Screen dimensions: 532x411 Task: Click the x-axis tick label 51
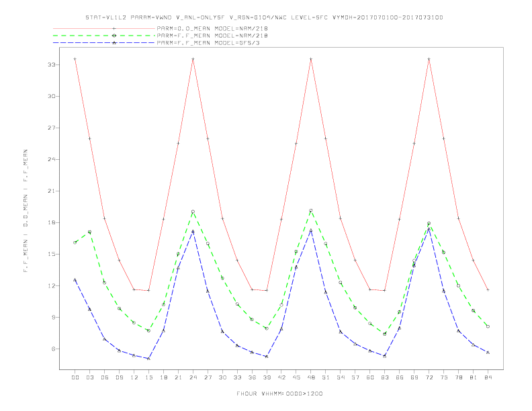coord(326,377)
